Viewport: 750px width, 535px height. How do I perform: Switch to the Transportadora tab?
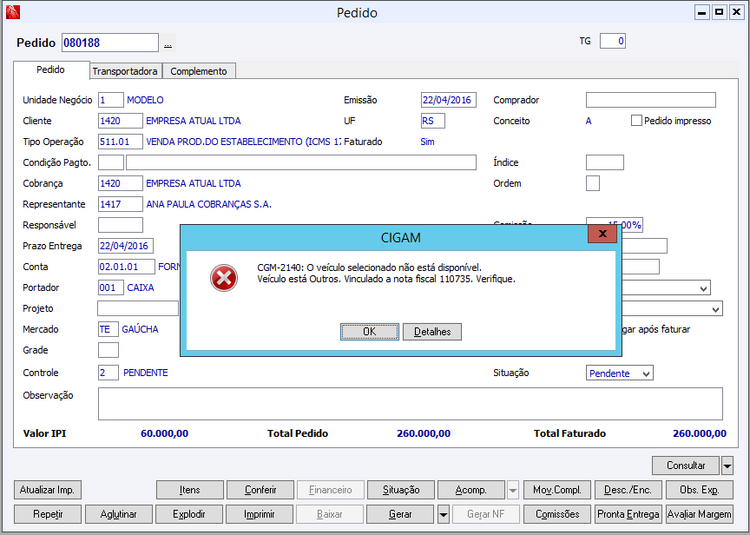[125, 71]
